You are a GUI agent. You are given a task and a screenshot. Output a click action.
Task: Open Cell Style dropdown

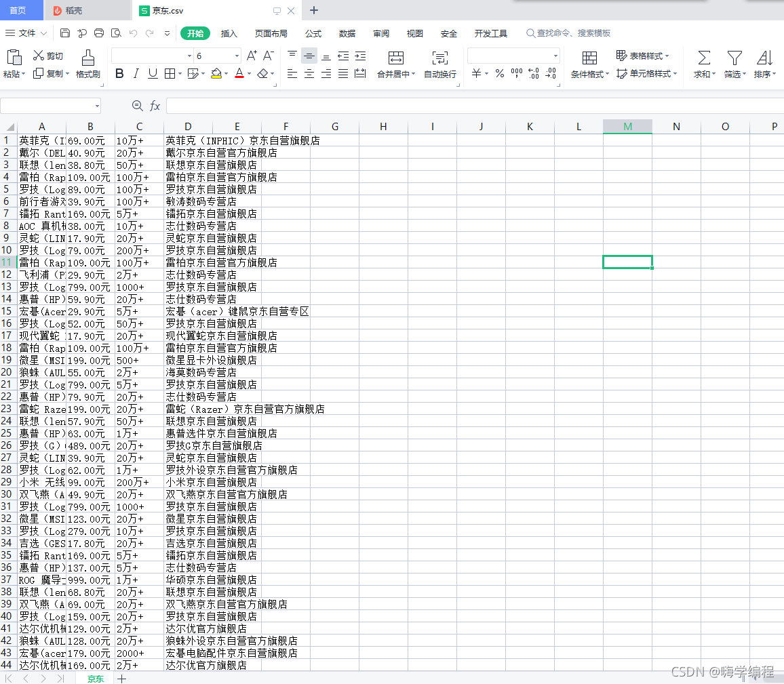pyautogui.click(x=646, y=73)
